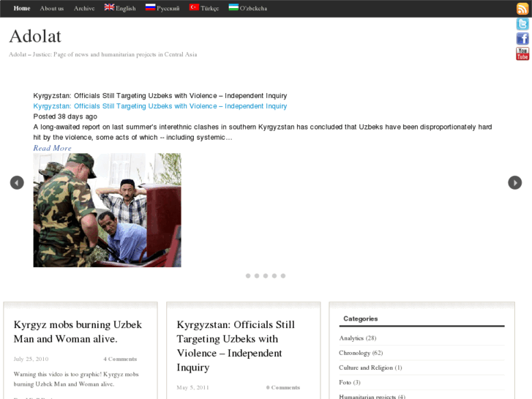Switch language to Русский text link
Screen dimensions: 532x399
click(168, 8)
